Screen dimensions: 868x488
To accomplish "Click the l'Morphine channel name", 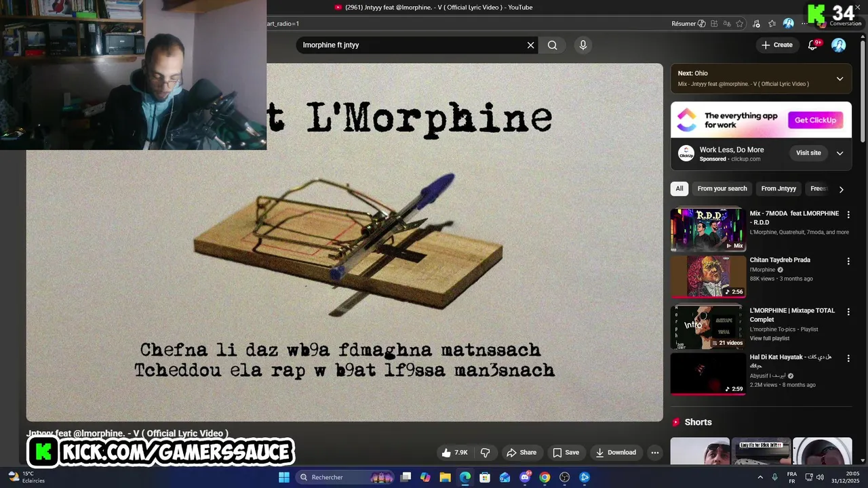I will [x=763, y=270].
